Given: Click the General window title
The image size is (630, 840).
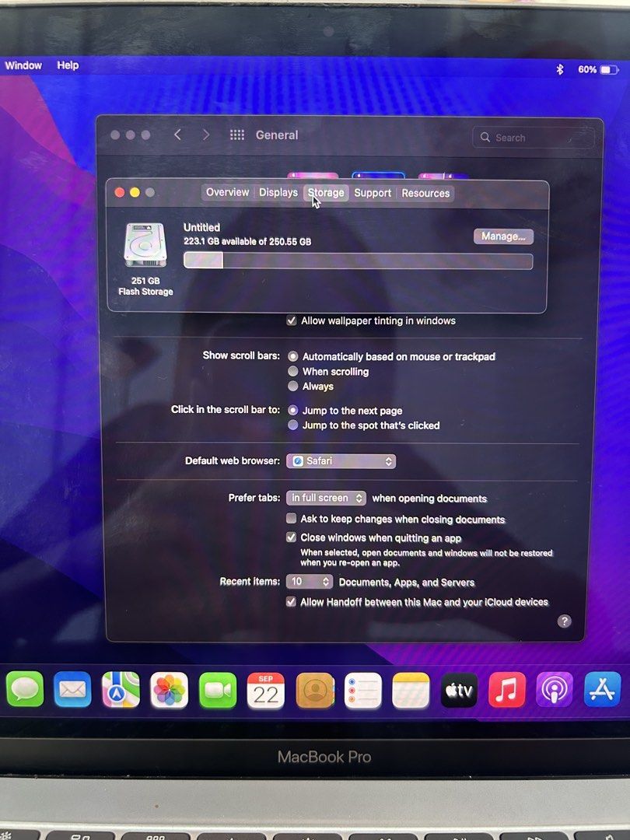Looking at the screenshot, I should pos(276,135).
